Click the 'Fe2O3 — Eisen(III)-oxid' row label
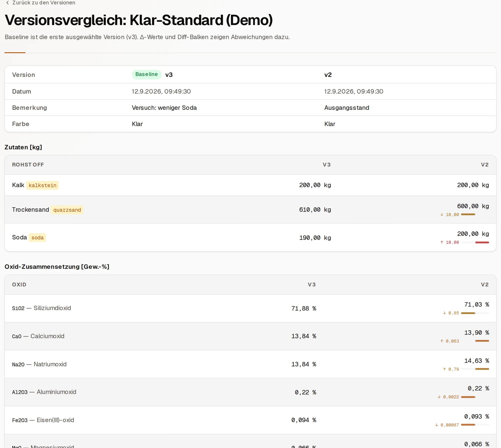501x448 pixels. pyautogui.click(x=43, y=420)
